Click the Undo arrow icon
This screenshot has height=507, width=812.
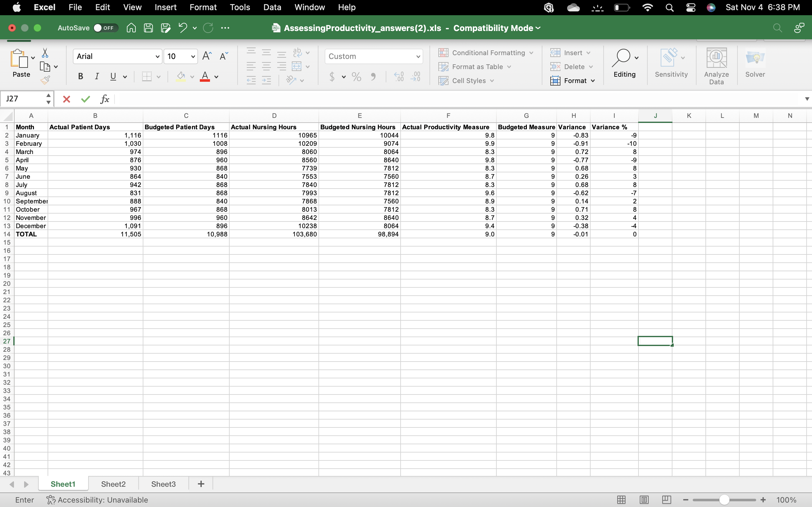[182, 28]
